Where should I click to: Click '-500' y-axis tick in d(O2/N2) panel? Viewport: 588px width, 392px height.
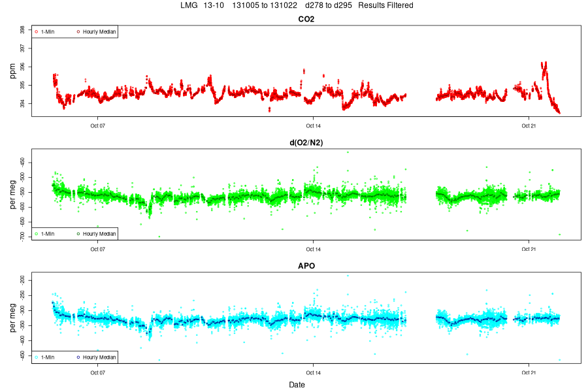coord(22,178)
